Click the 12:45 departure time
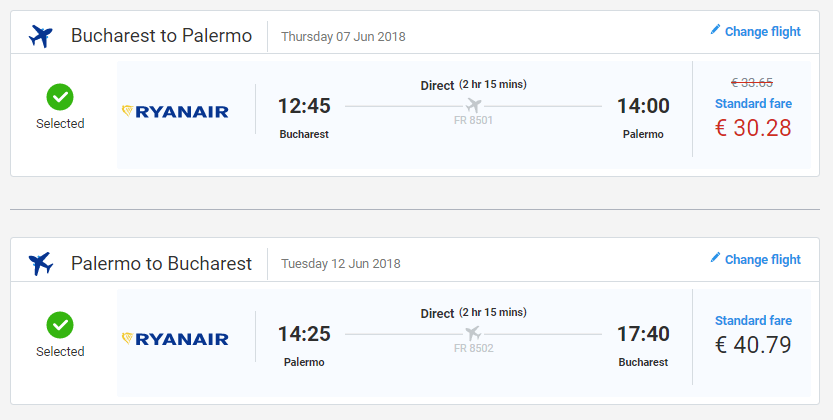This screenshot has height=420, width=833. coord(304,106)
